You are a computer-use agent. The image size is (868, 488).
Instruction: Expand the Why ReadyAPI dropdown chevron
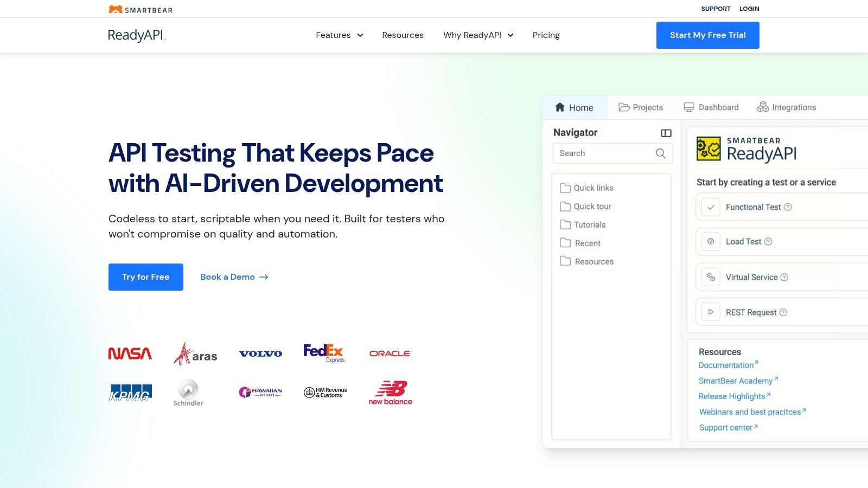510,35
